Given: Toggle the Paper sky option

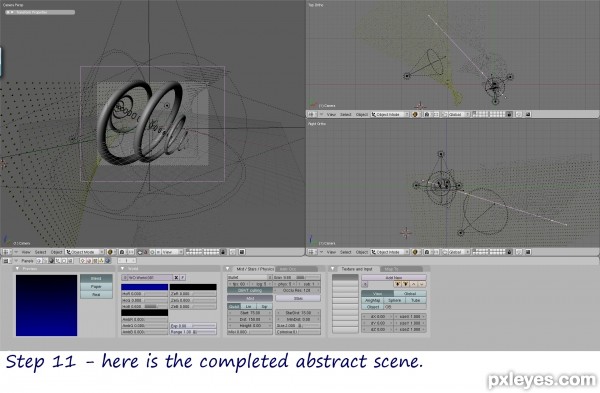Looking at the screenshot, I should point(96,286).
